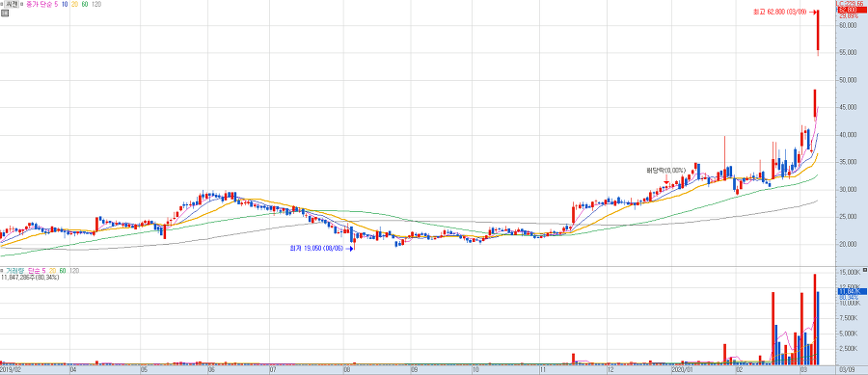Click the 2,500K volume axis label
The height and width of the screenshot is (375, 868).
tap(850, 348)
